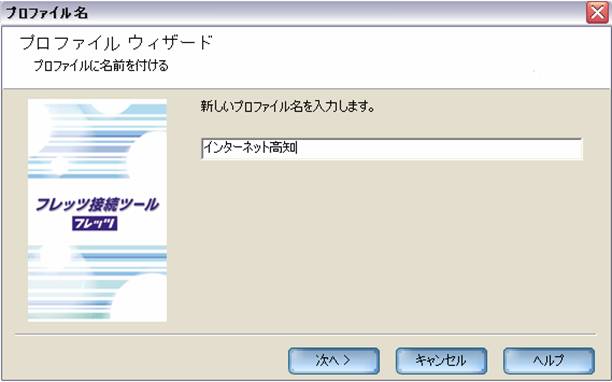612x382 pixels.
Task: Close the プロファイル名 dialog with the red X
Action: (x=597, y=13)
